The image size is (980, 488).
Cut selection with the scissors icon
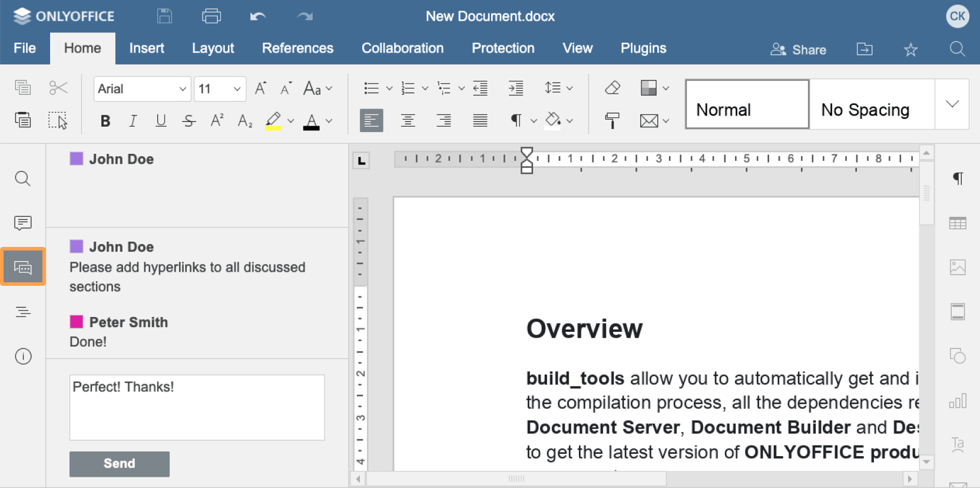[58, 88]
